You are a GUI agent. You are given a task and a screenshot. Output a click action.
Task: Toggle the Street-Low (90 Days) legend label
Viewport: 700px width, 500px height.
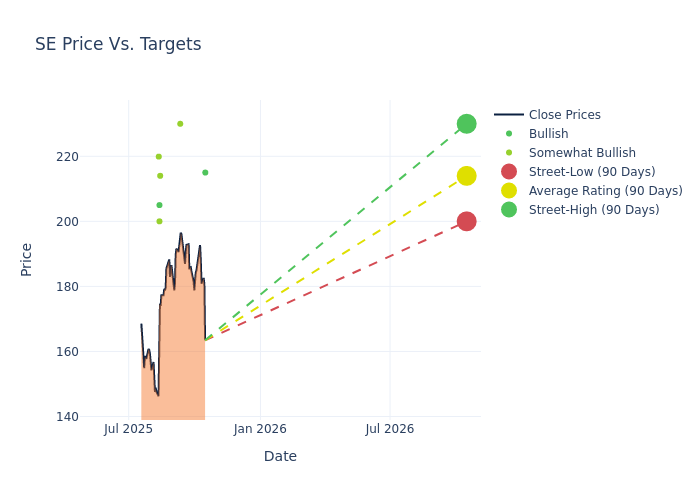593,172
